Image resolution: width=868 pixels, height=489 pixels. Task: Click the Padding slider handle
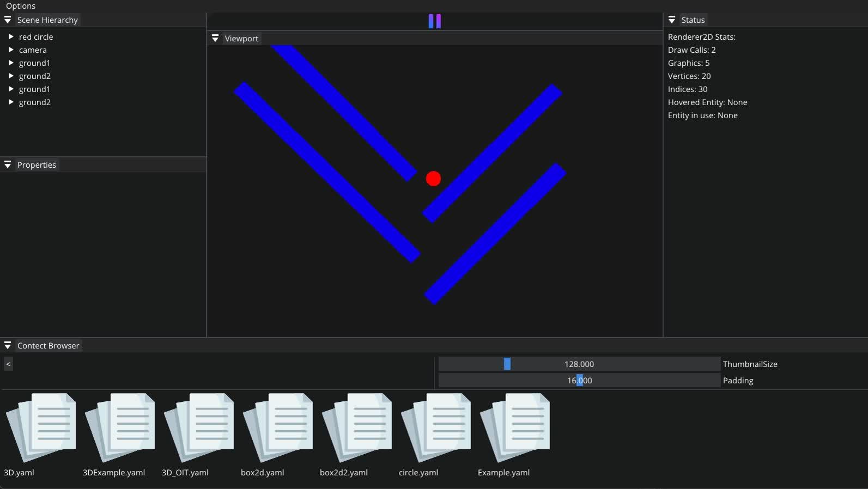coord(580,380)
